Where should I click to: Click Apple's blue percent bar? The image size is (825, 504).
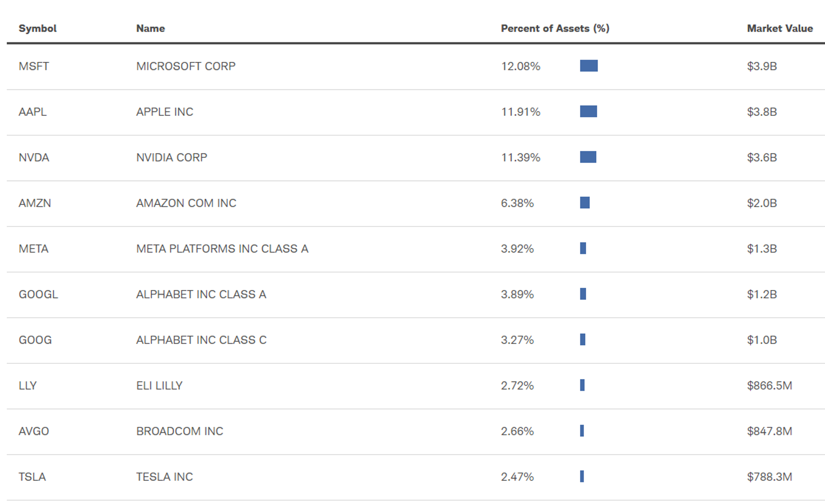coord(588,111)
